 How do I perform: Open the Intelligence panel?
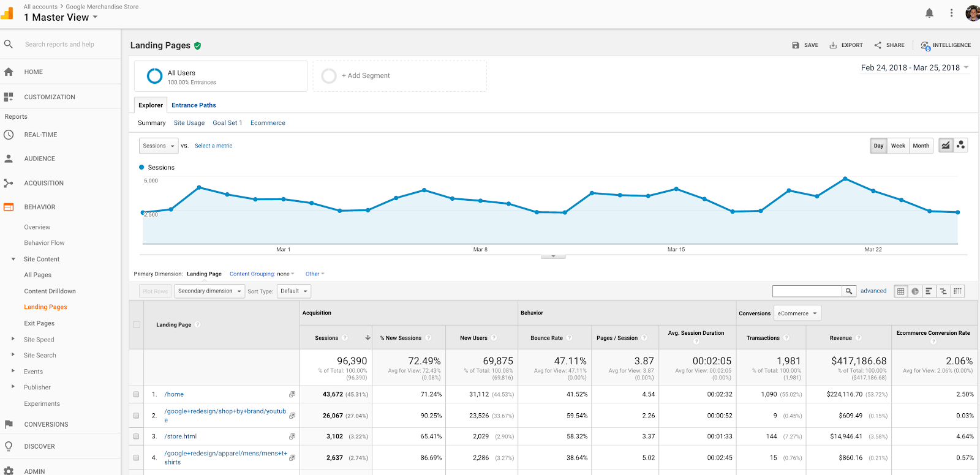pyautogui.click(x=946, y=45)
